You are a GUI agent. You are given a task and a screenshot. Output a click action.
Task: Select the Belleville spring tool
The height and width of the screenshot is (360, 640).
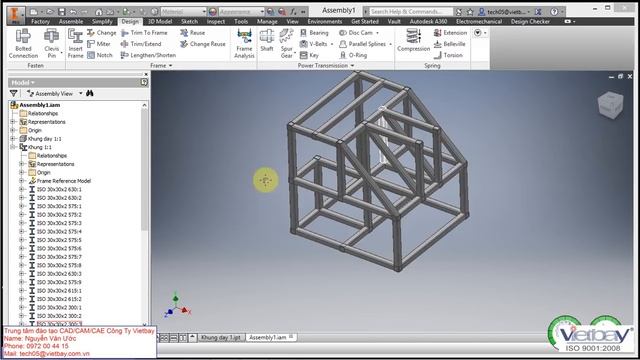pyautogui.click(x=449, y=44)
